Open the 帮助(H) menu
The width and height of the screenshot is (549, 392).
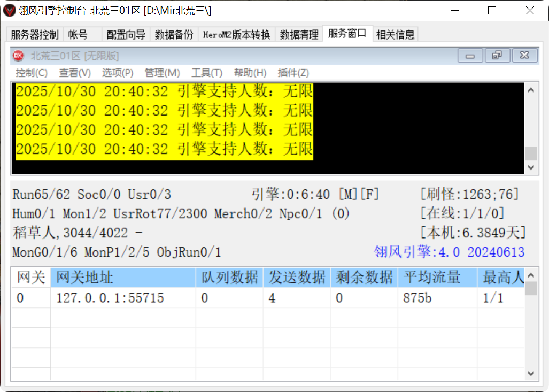(x=249, y=73)
